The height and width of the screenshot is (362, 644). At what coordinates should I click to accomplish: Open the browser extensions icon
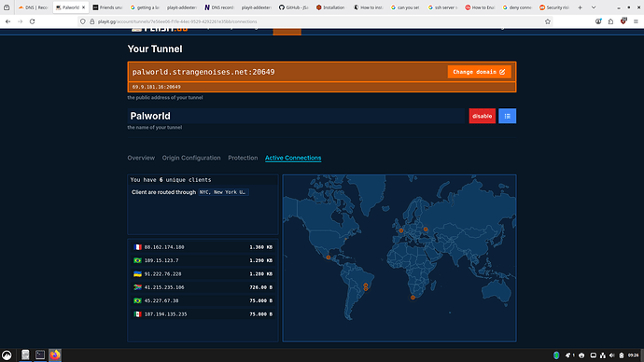coord(610,21)
